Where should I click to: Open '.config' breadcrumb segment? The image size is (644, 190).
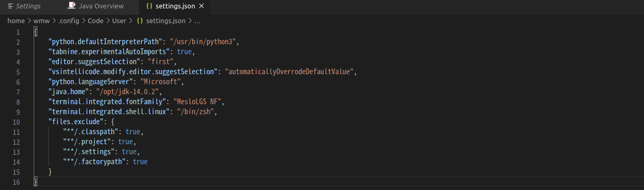pos(69,21)
